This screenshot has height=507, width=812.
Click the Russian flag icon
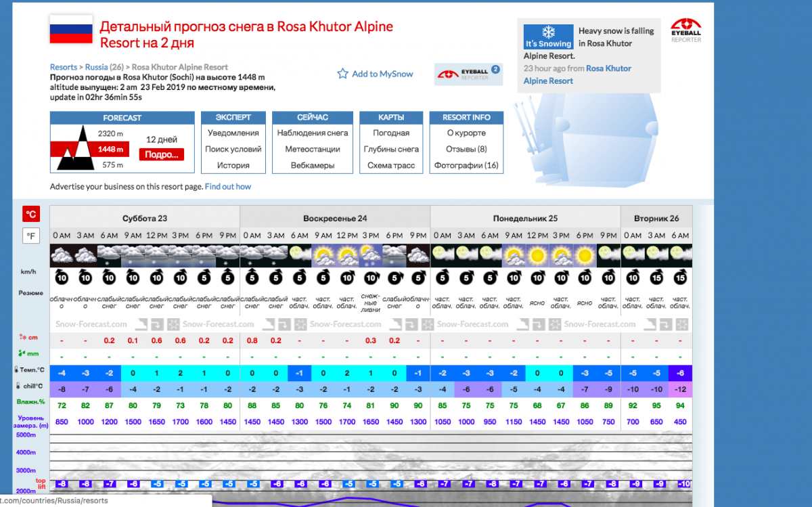click(71, 28)
